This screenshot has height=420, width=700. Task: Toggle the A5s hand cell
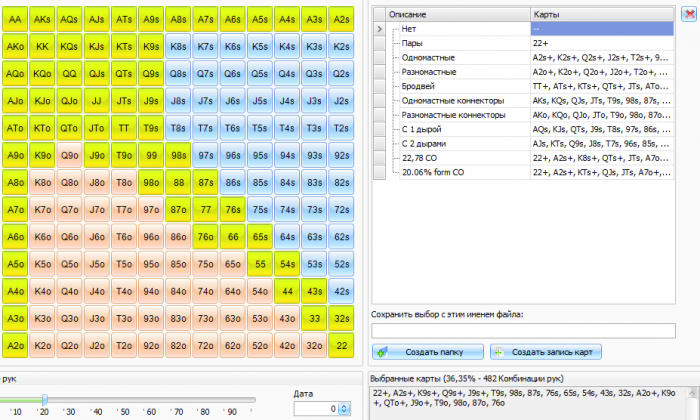(x=260, y=19)
